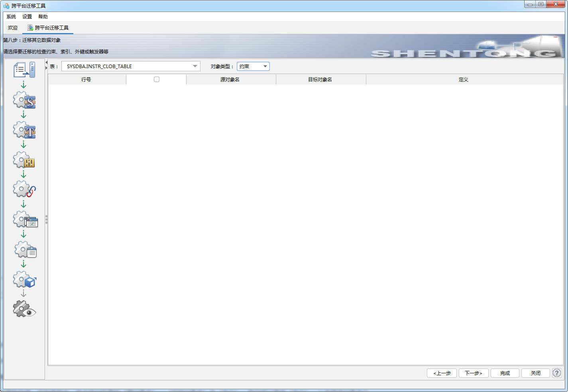This screenshot has height=392, width=568.
Task: Click the 源对象名 column header
Action: [x=230, y=80]
